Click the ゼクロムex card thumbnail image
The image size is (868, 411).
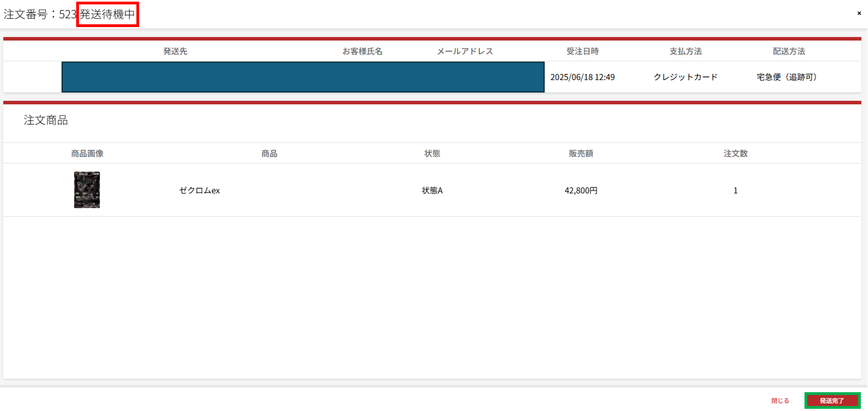[x=87, y=190]
